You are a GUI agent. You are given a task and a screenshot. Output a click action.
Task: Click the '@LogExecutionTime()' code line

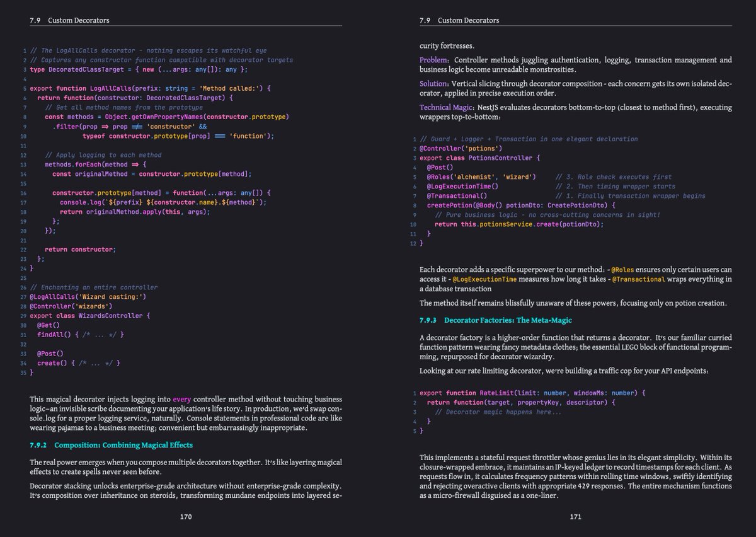pyautogui.click(x=462, y=186)
